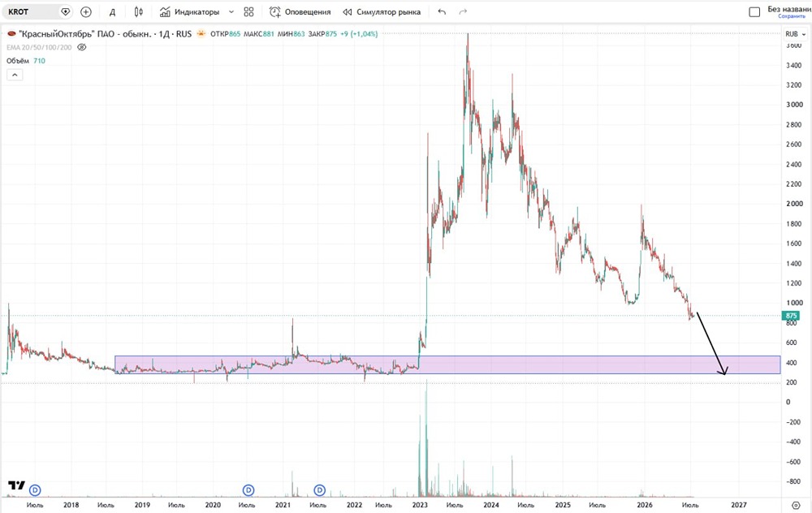This screenshot has height=513, width=812.
Task: Start the Симулятор рынка replay mode
Action: point(382,11)
